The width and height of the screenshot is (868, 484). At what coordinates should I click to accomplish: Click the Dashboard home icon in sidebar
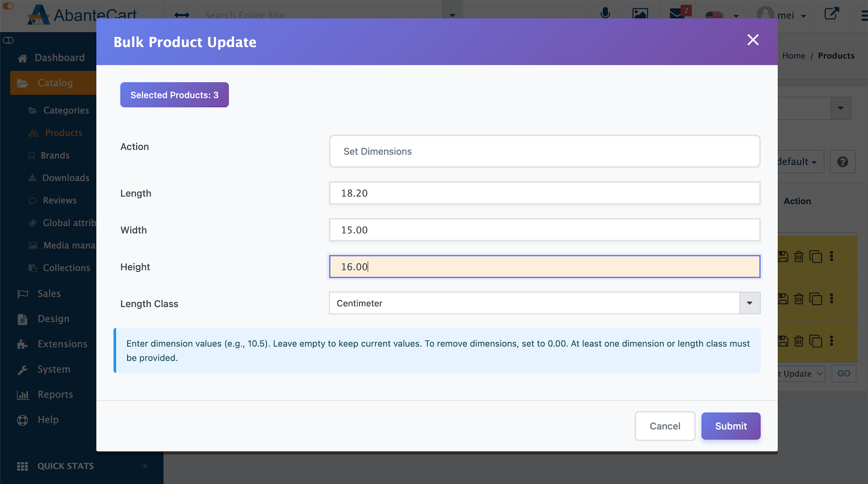pos(23,58)
